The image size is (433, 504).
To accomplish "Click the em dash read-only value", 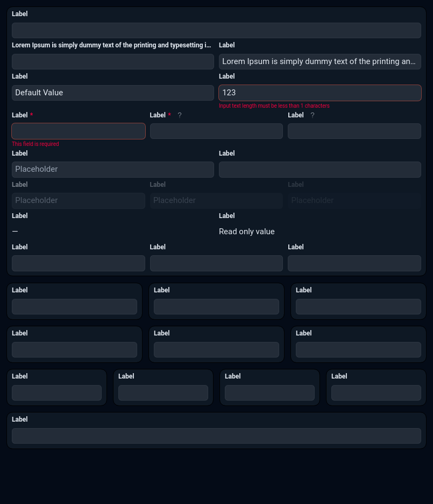I will (x=15, y=232).
